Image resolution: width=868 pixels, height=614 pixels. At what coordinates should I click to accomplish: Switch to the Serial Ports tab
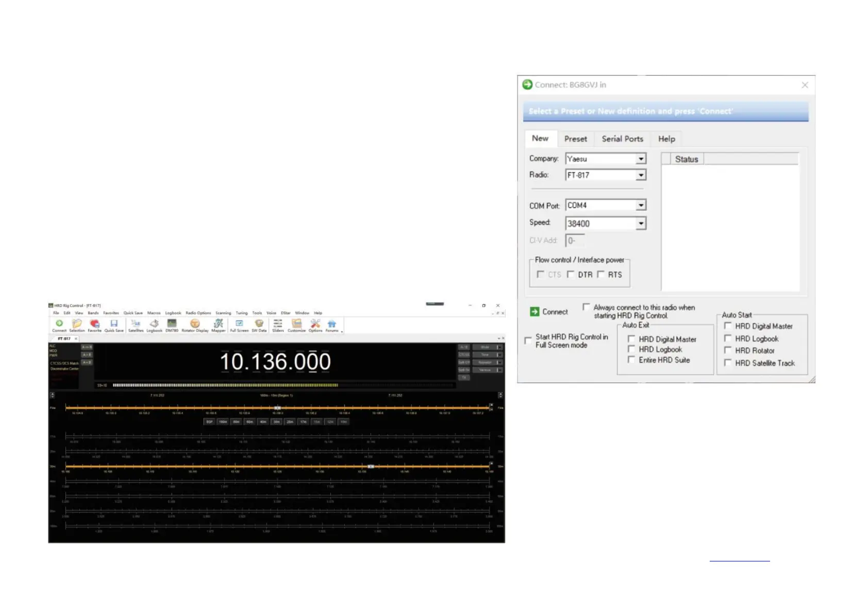point(622,139)
